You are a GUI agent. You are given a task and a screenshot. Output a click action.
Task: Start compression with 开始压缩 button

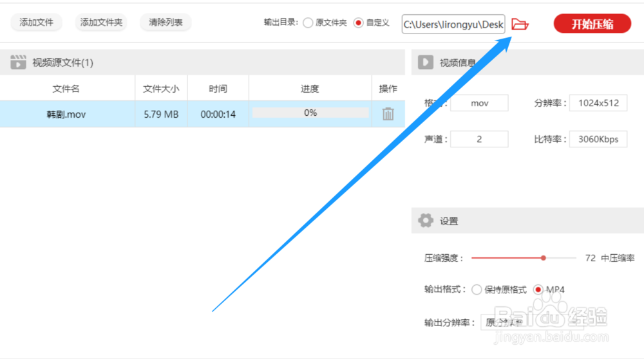point(592,24)
